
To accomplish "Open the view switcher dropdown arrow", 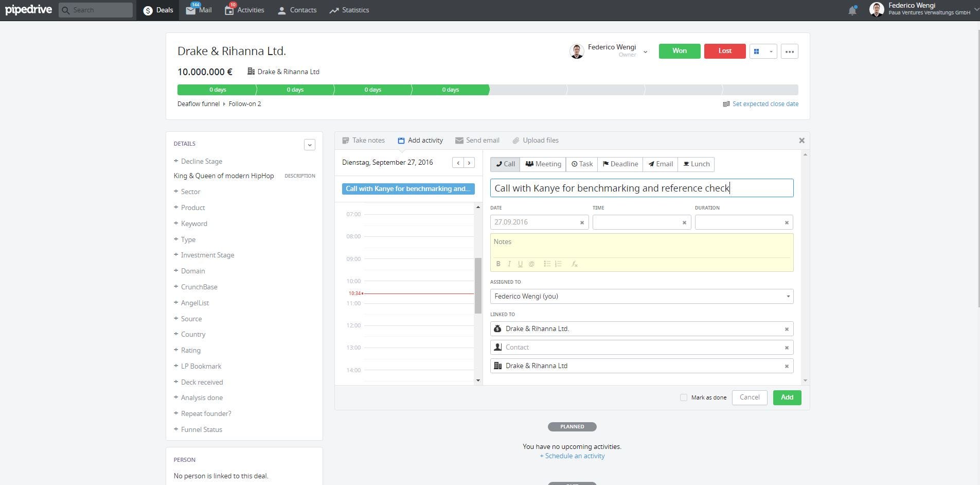I will (771, 51).
